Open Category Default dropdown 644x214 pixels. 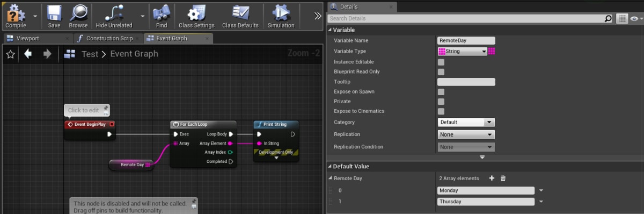point(466,122)
